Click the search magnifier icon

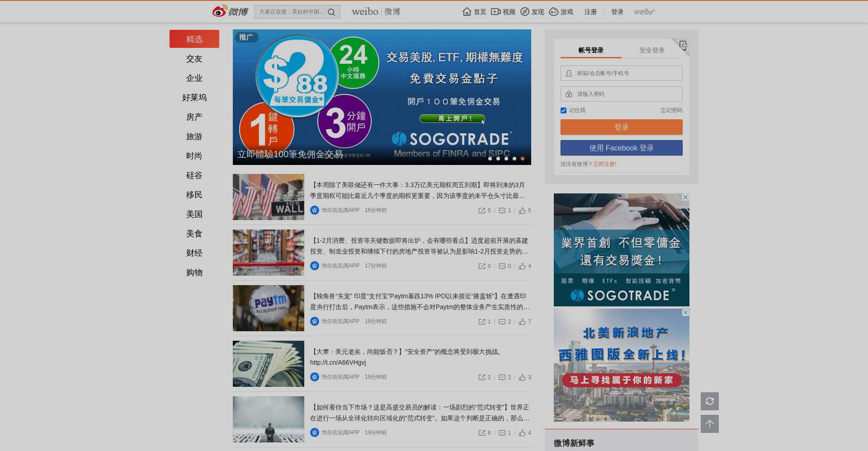(331, 12)
